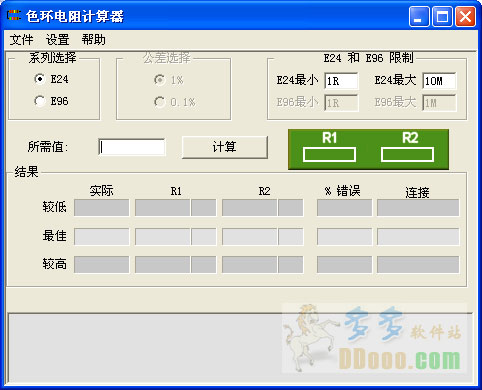
Task: Maximize the 色环电阻计算器 window
Action: 442,16
